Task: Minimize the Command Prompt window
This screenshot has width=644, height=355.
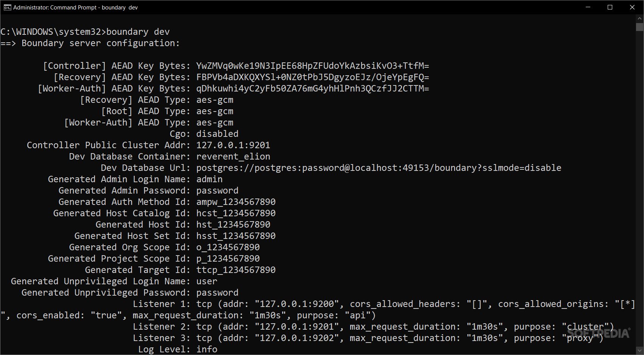Action: [588, 7]
